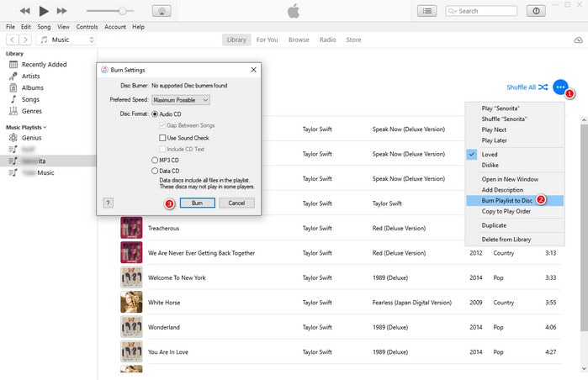Click artwork for We Are Never Ever Getting Back Together
The image size is (588, 380).
pyautogui.click(x=131, y=252)
